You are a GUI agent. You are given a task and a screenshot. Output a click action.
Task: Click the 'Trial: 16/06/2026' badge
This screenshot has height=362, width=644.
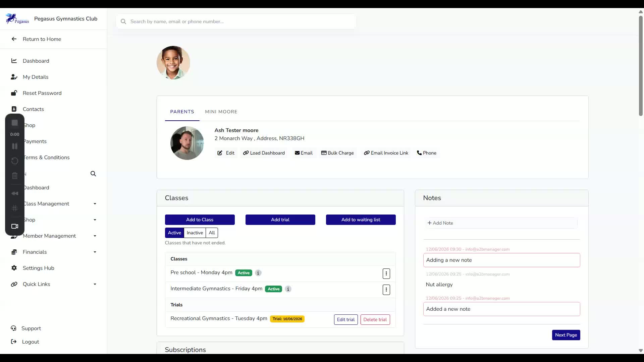point(287,319)
